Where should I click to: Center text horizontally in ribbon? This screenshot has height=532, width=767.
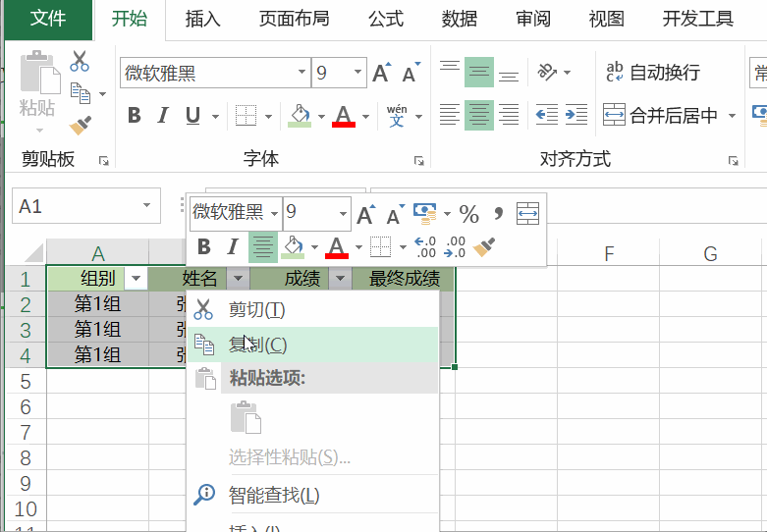pyautogui.click(x=479, y=116)
